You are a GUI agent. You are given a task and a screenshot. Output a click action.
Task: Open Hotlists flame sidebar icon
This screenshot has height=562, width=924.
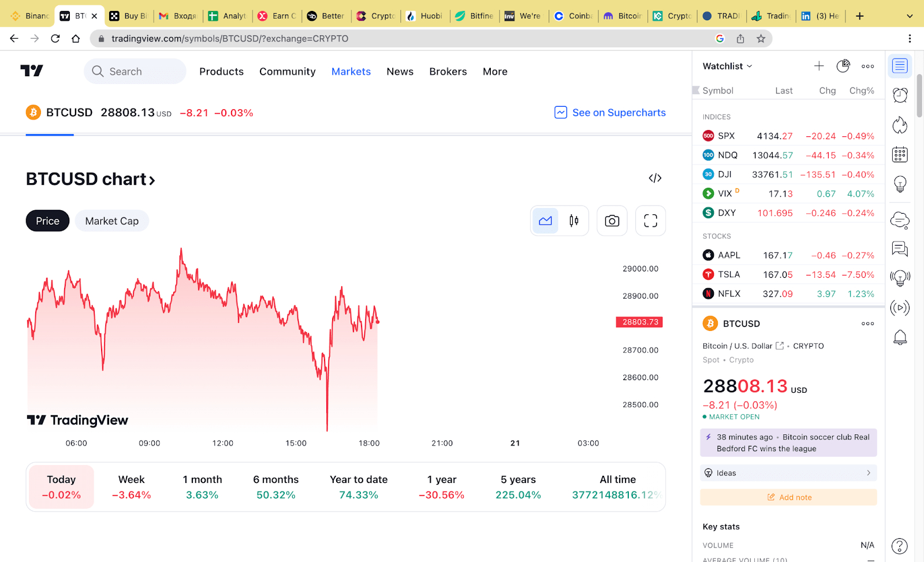(x=900, y=125)
